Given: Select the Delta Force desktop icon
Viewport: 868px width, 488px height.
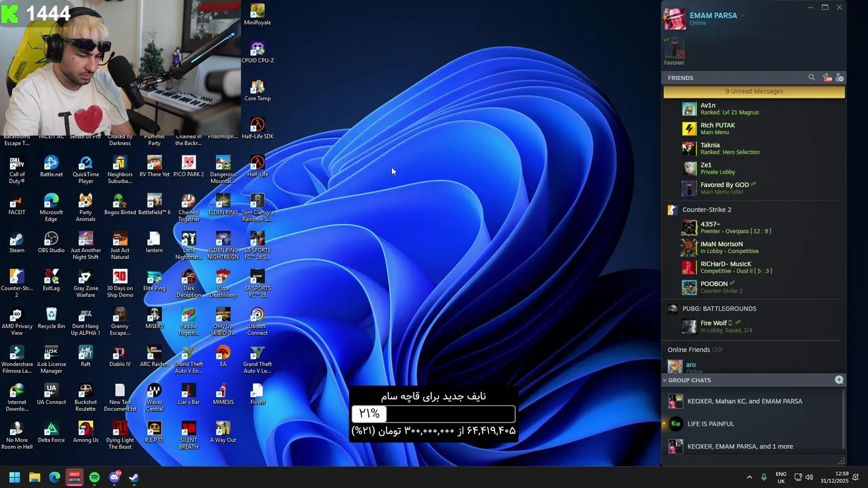Looking at the screenshot, I should click(x=51, y=432).
